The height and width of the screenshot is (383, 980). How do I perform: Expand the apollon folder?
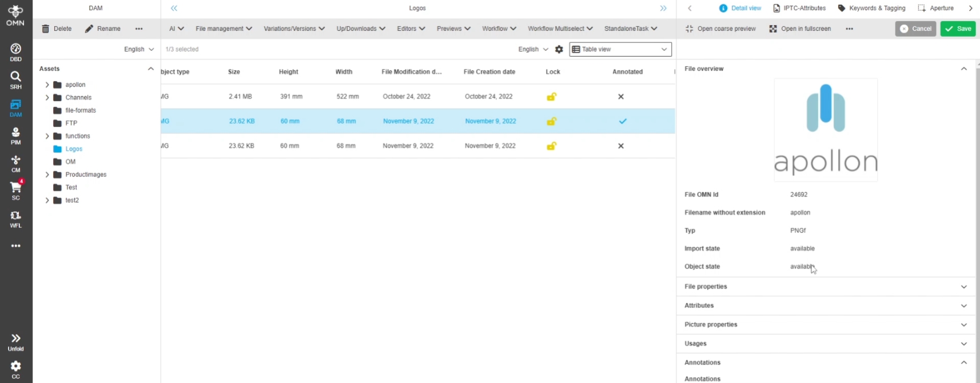tap(47, 85)
